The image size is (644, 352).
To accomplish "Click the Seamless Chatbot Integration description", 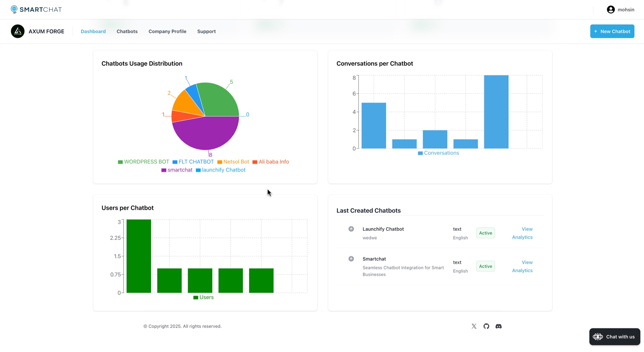I will [403, 271].
